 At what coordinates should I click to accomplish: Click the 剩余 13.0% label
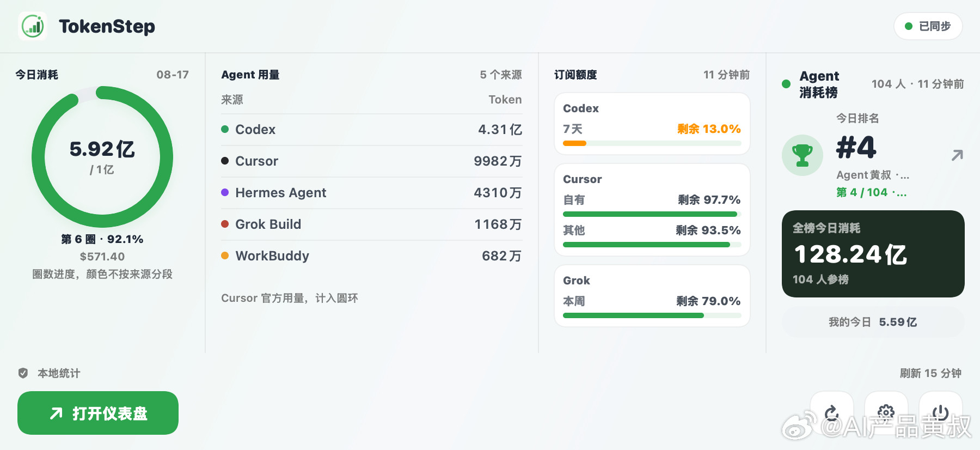709,129
